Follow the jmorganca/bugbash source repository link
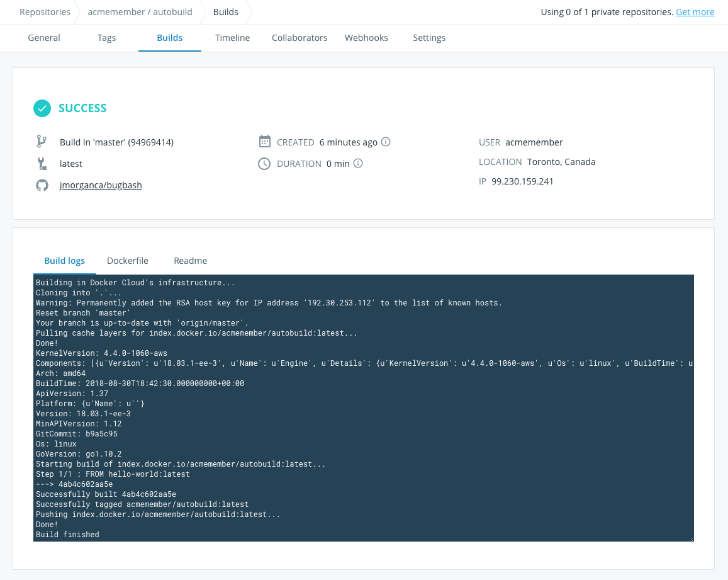The image size is (728, 580). (x=101, y=185)
